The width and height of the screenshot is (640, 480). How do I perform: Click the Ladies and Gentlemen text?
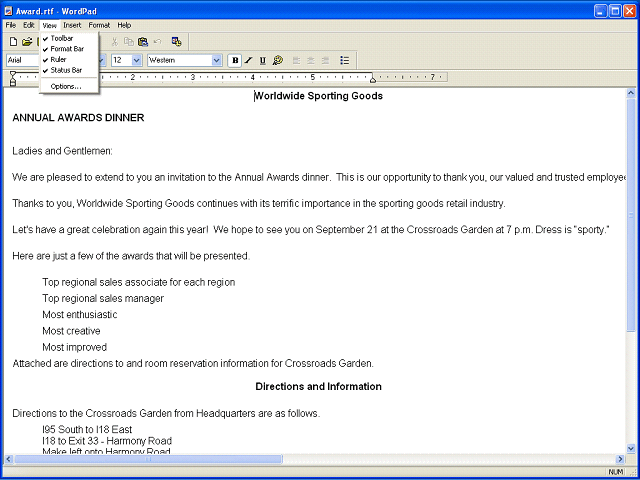[x=62, y=151]
